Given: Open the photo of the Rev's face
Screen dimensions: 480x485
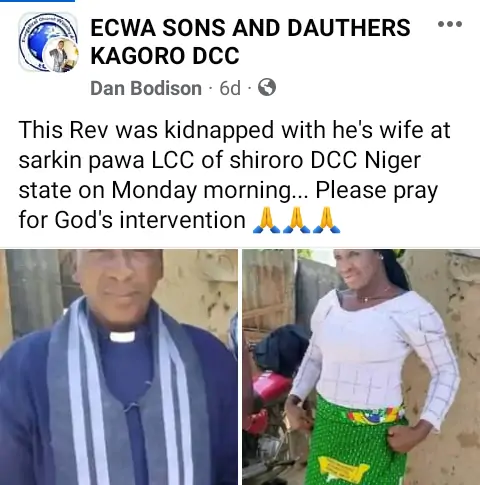Looking at the screenshot, I should click(x=119, y=367).
